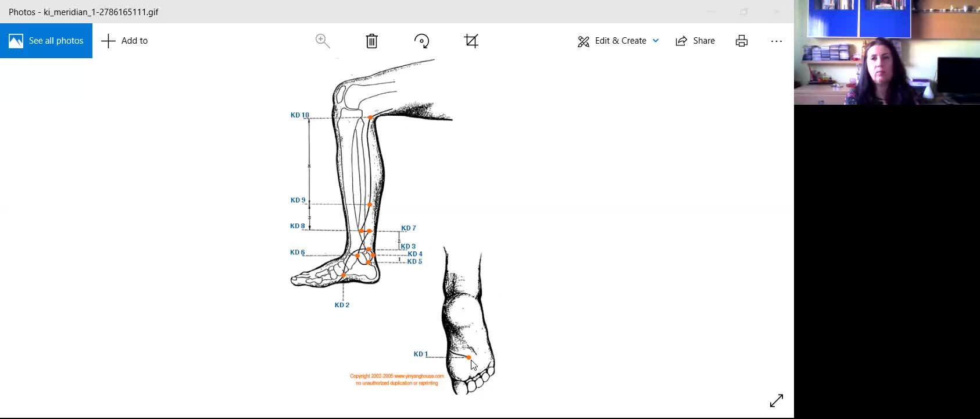Open the See more ellipsis menu

click(x=777, y=41)
